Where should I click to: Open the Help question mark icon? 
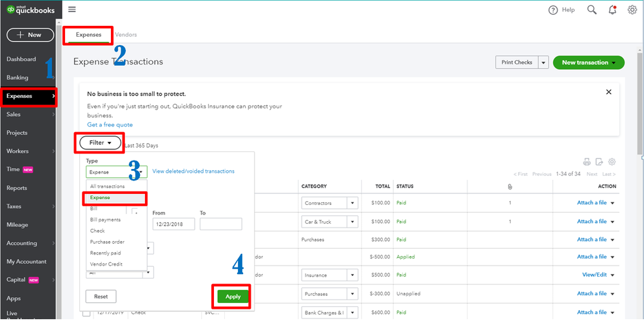click(x=553, y=10)
